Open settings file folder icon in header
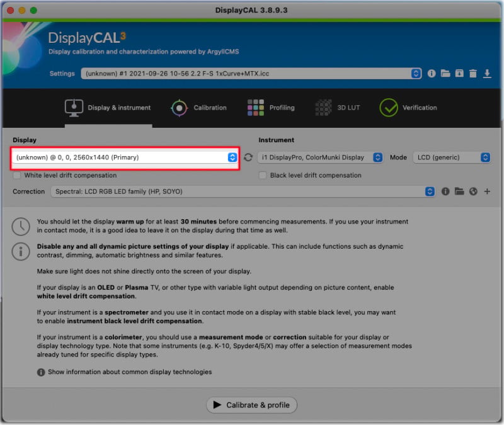The width and height of the screenshot is (504, 425). coord(445,73)
